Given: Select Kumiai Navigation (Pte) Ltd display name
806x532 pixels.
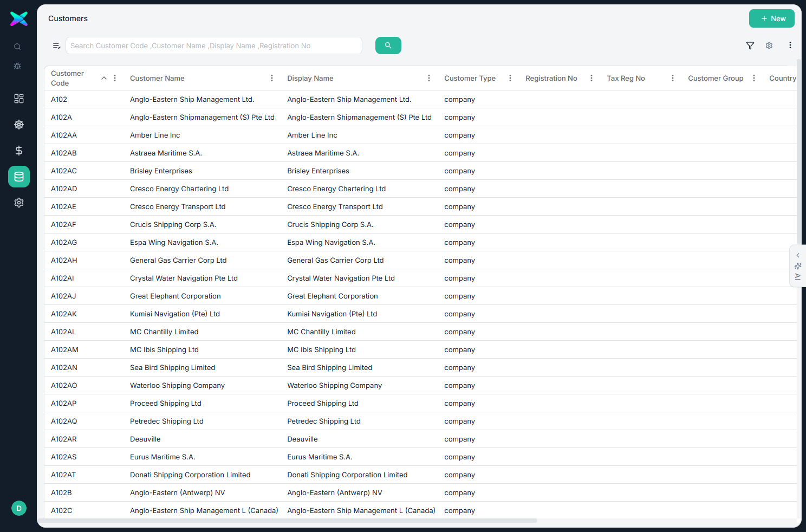Looking at the screenshot, I should (x=332, y=314).
